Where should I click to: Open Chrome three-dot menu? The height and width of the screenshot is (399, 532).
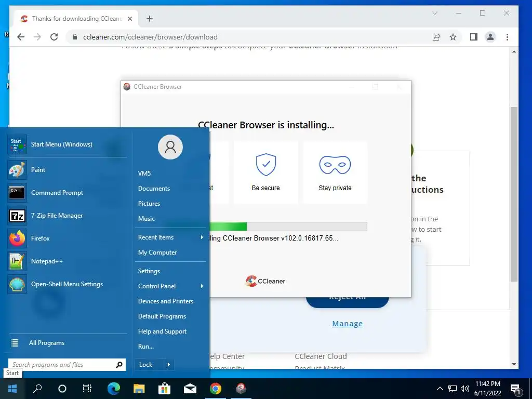click(x=507, y=37)
